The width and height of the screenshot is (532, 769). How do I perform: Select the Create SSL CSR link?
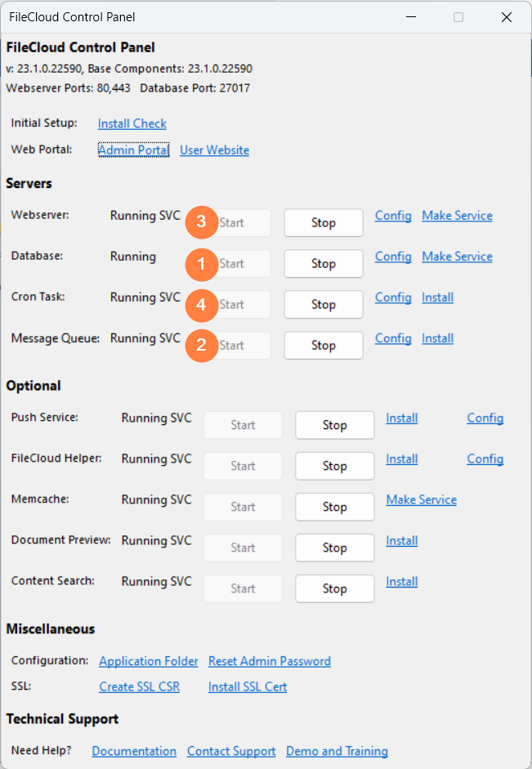click(x=139, y=686)
